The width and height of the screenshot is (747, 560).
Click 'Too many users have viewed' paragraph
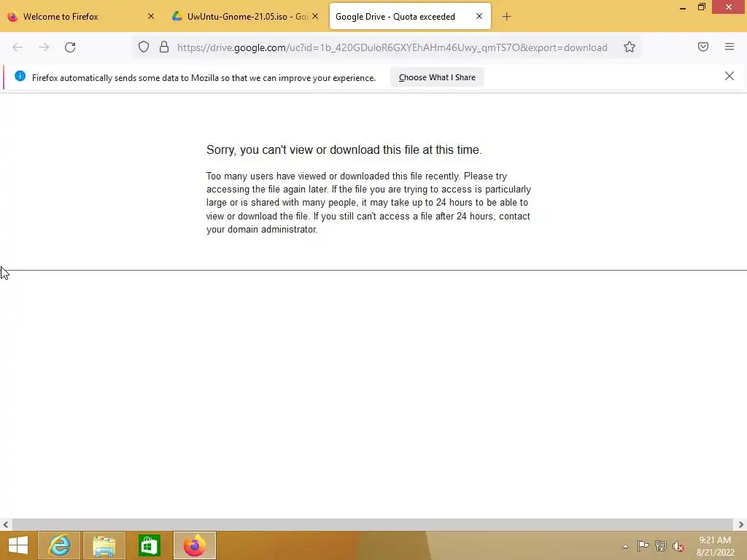[368, 203]
